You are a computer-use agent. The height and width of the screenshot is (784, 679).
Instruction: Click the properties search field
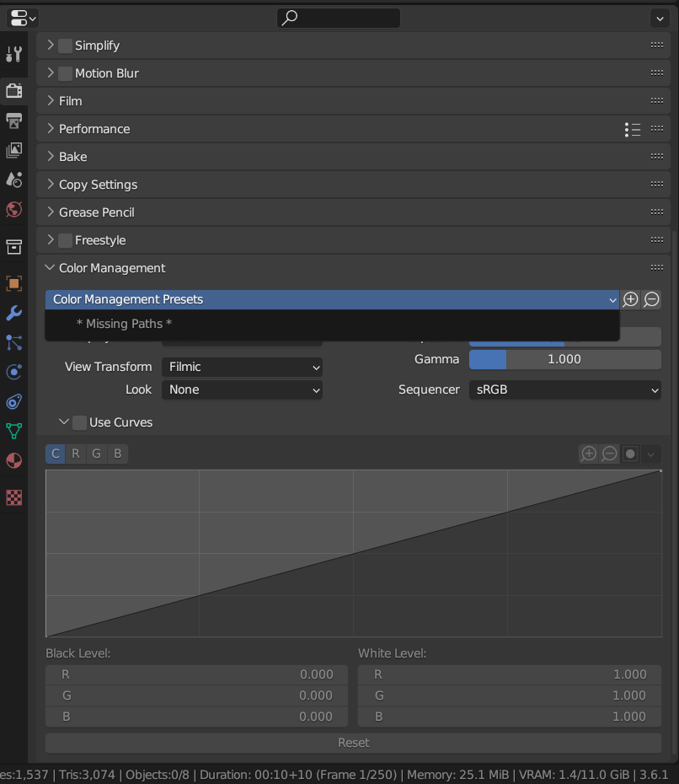pos(339,18)
